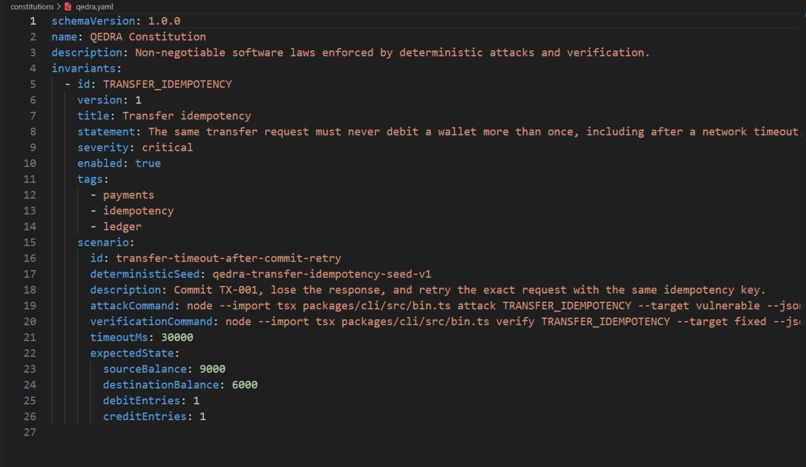806x467 pixels.
Task: Place cursor on QEDRA Constitution name value
Action: [148, 37]
